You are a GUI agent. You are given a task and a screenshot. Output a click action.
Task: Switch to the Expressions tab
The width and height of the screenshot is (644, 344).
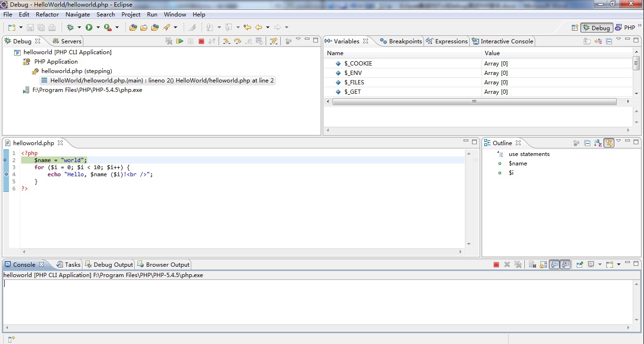point(447,41)
